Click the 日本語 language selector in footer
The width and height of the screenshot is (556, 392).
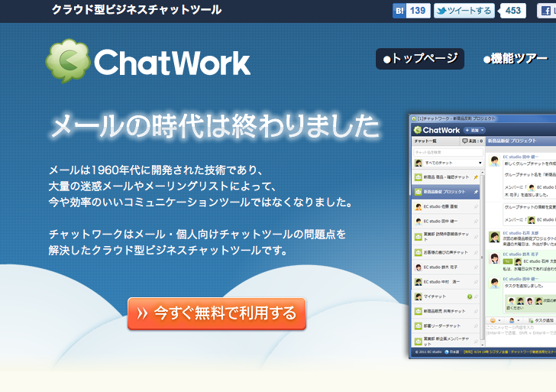click(452, 352)
